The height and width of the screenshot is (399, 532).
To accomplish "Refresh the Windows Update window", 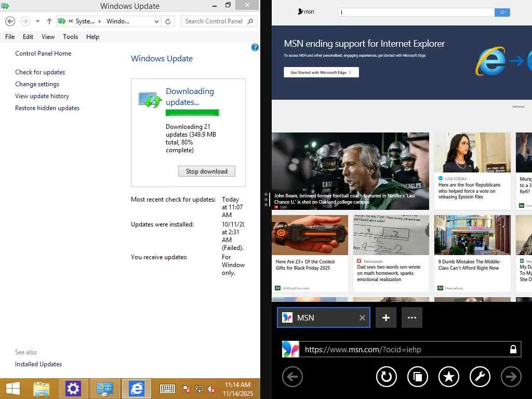I will (168, 21).
